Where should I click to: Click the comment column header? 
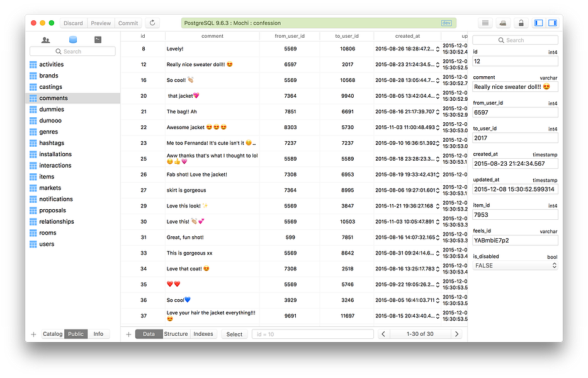(212, 36)
